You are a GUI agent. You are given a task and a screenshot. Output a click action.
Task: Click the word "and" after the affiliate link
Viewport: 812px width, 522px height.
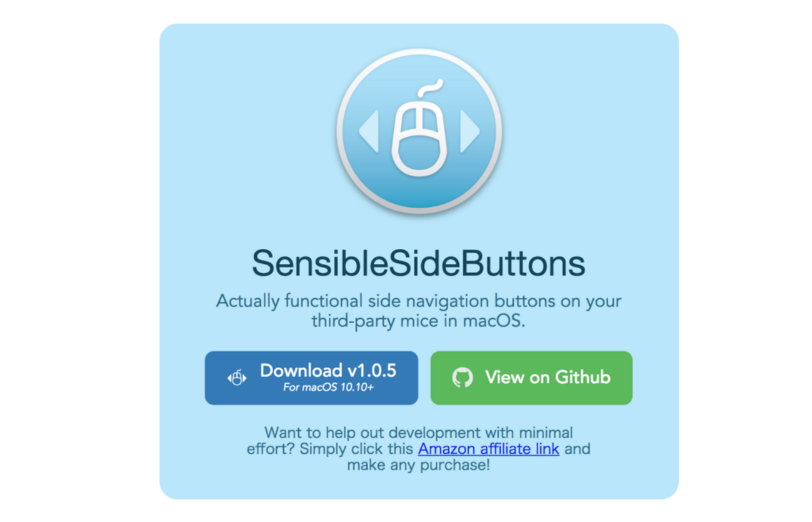[x=577, y=449]
